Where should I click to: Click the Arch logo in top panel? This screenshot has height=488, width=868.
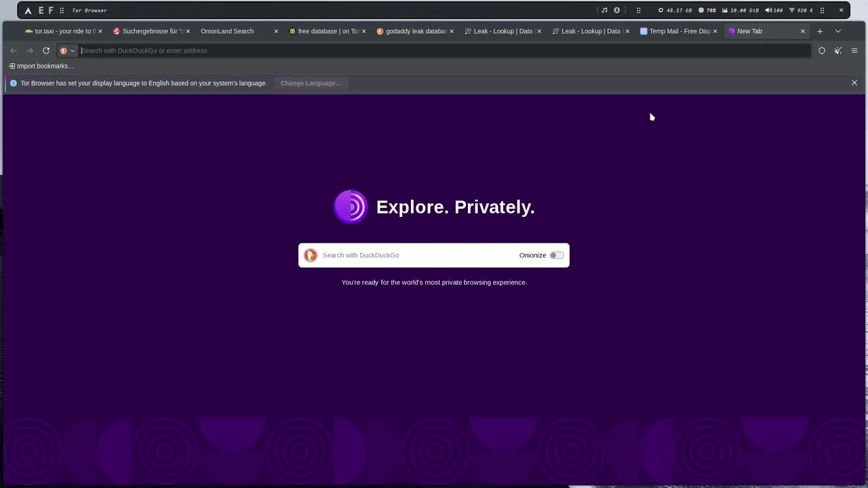point(28,10)
